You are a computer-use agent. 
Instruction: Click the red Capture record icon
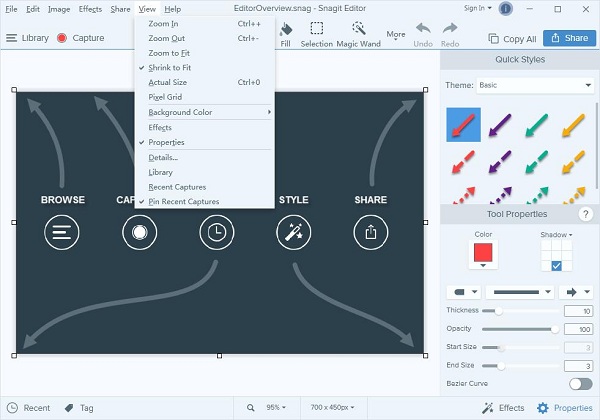click(x=62, y=39)
